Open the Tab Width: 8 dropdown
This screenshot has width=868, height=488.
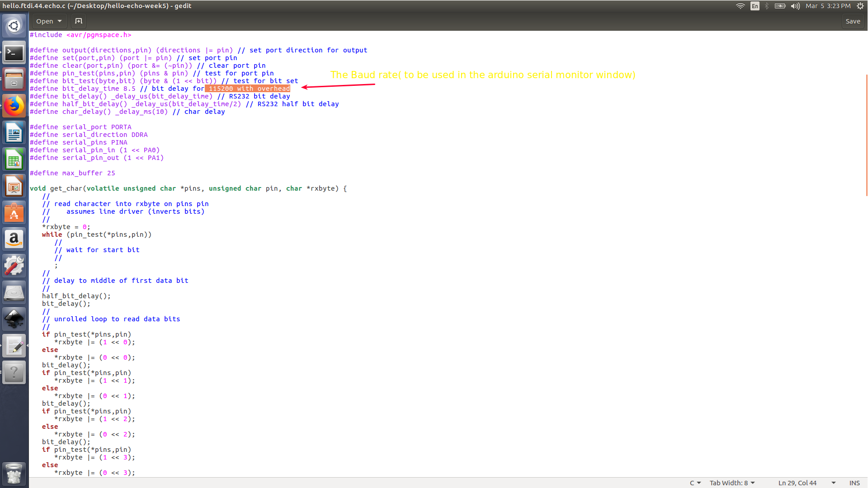732,483
